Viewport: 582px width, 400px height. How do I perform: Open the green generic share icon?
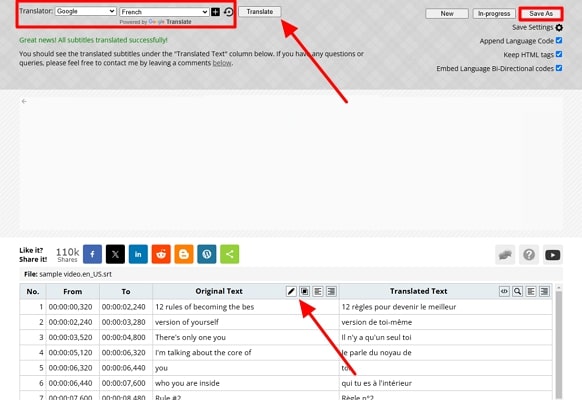click(x=230, y=254)
